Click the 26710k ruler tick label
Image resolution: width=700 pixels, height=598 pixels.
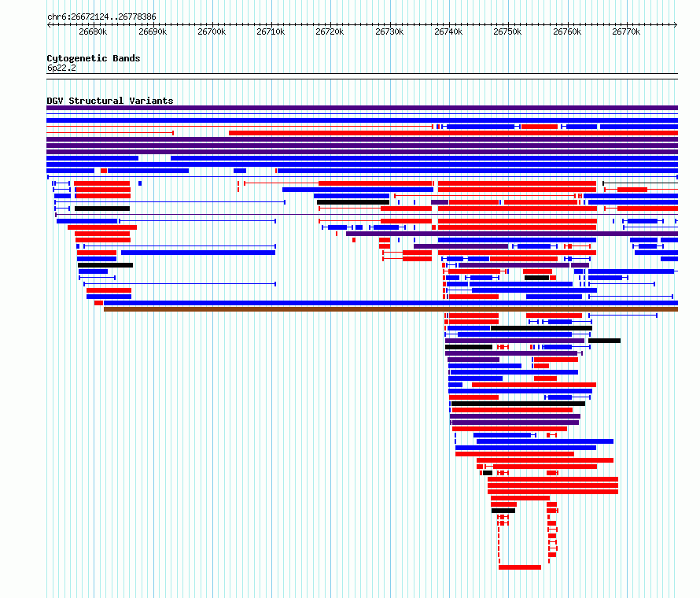pos(271,31)
